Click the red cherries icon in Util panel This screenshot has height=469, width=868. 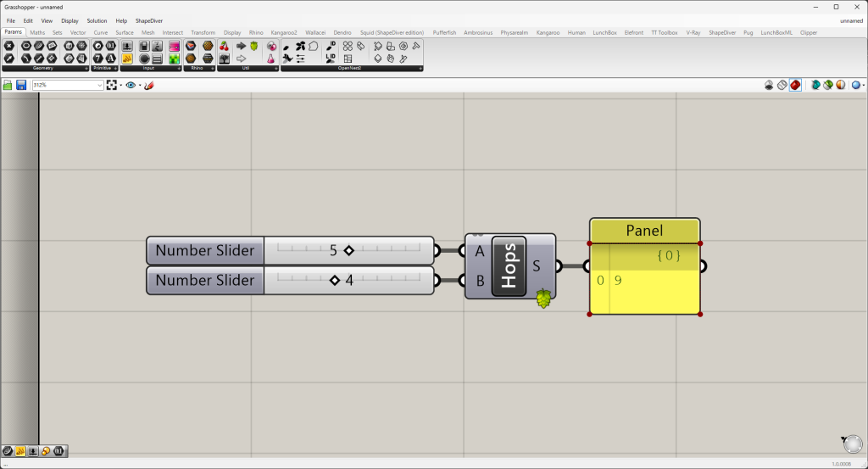pos(225,46)
